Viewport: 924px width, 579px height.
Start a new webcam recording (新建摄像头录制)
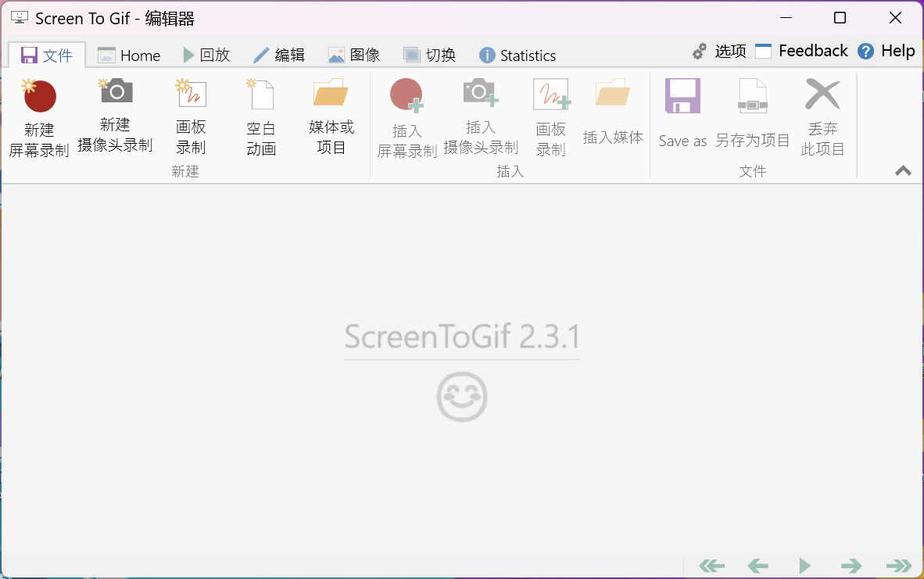coord(115,116)
